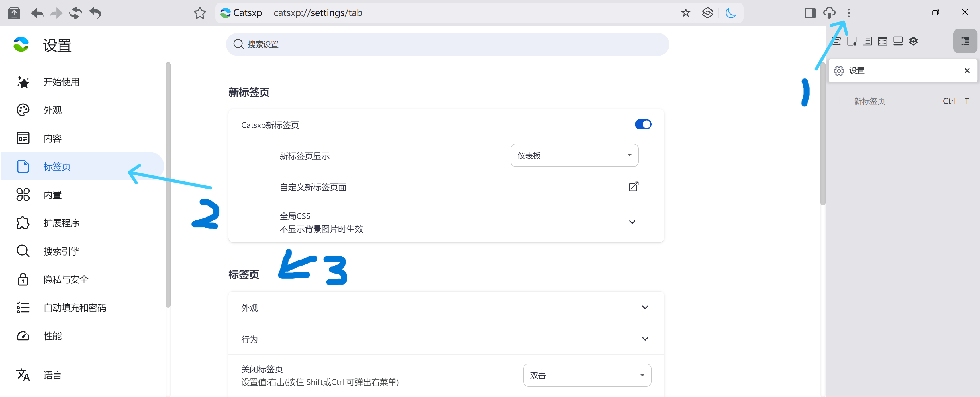Viewport: 980px width, 397px height.
Task: Toggle the side panel icon
Action: point(810,13)
